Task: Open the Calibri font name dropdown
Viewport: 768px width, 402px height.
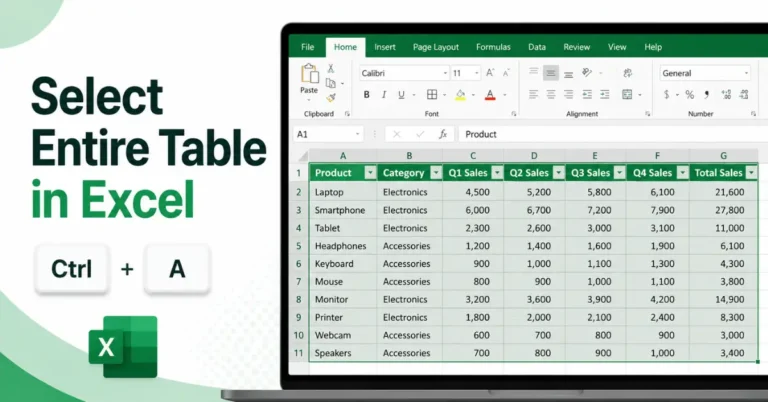Action: [445, 73]
